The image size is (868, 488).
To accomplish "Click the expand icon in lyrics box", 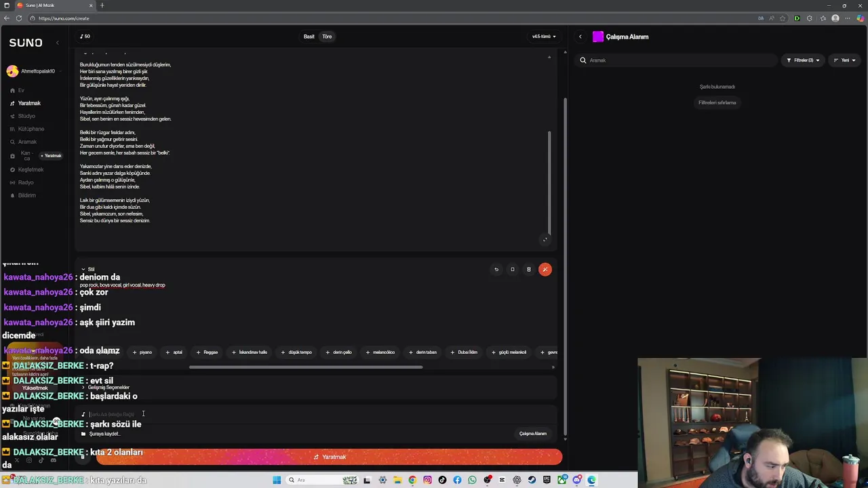I will point(545,239).
